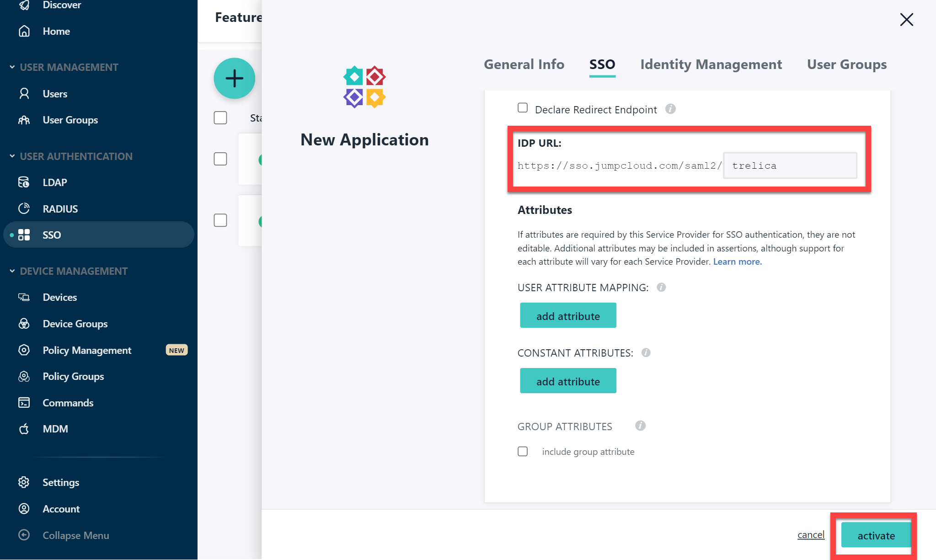Switch to Identity Management tab
This screenshot has width=936, height=560.
click(711, 64)
